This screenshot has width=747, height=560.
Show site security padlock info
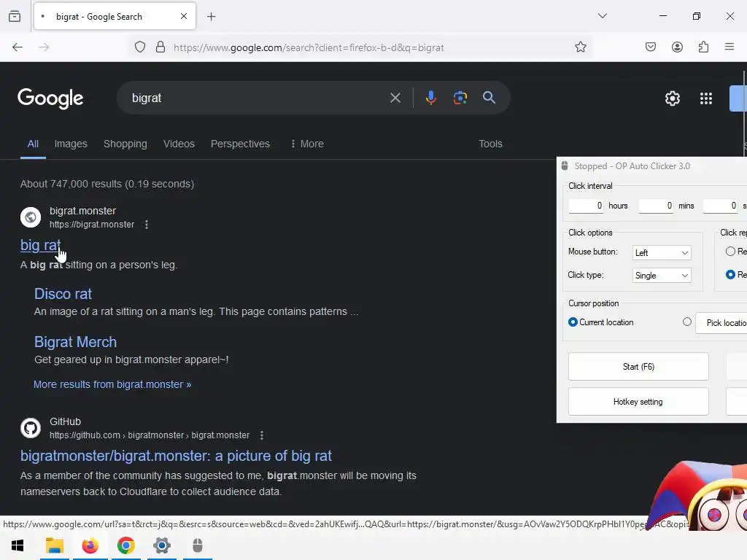click(x=160, y=47)
